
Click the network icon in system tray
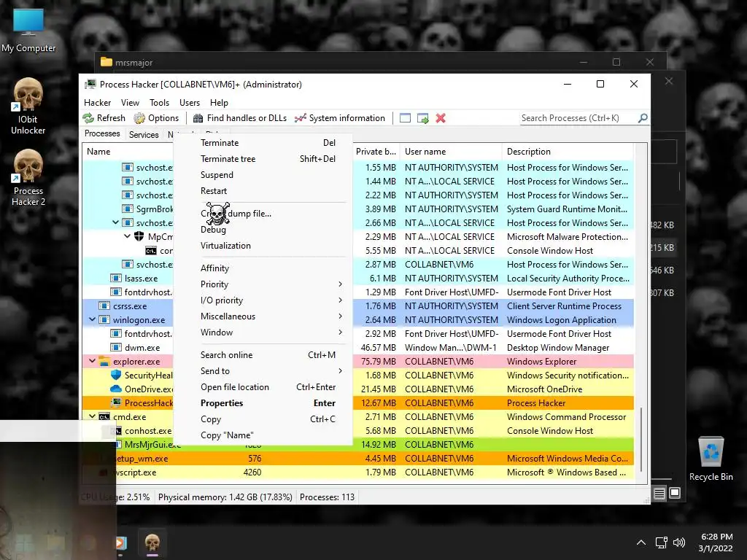point(661,542)
